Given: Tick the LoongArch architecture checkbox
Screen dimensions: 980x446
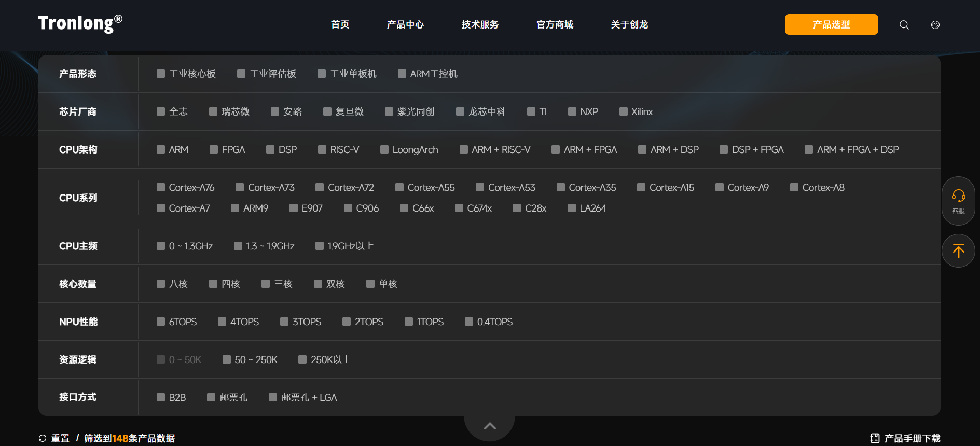Looking at the screenshot, I should pyautogui.click(x=384, y=149).
